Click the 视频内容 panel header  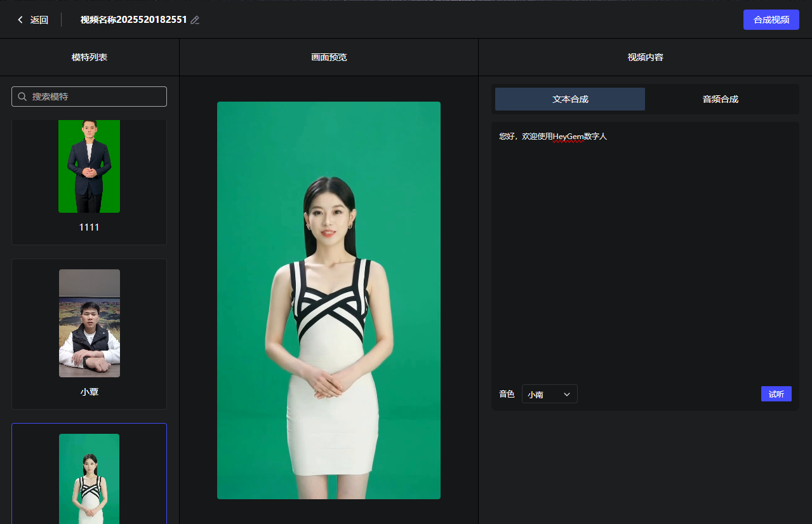click(x=645, y=57)
